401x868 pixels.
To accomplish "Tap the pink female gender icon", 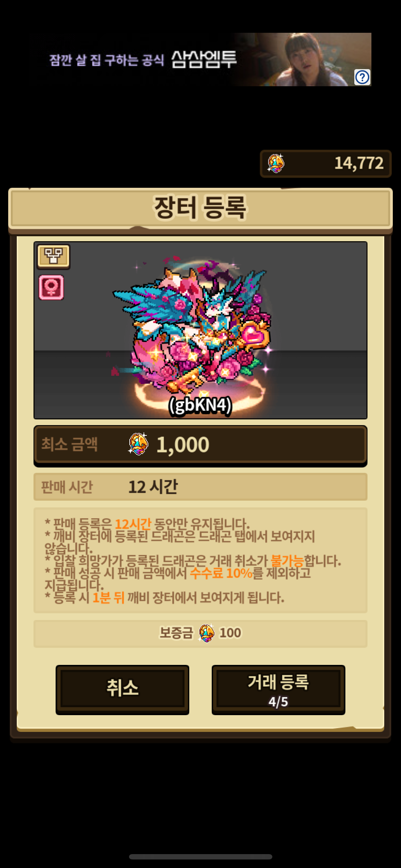I will tap(51, 287).
